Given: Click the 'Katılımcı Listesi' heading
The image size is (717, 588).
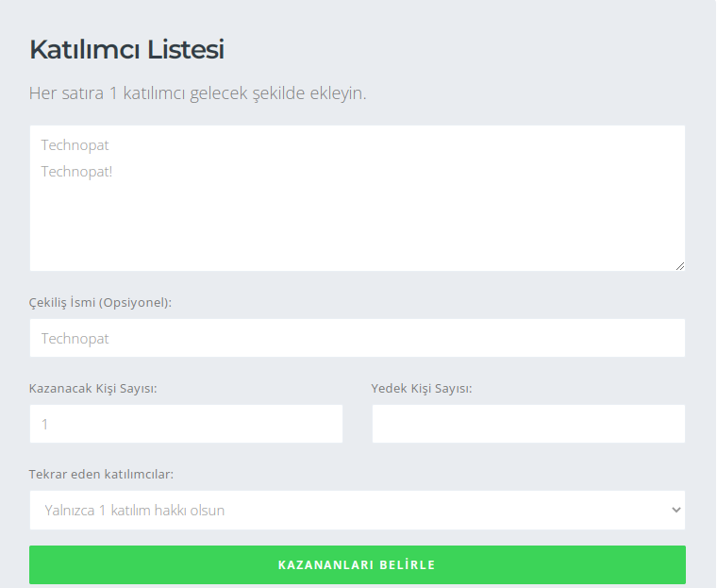Looking at the screenshot, I should point(126,50).
